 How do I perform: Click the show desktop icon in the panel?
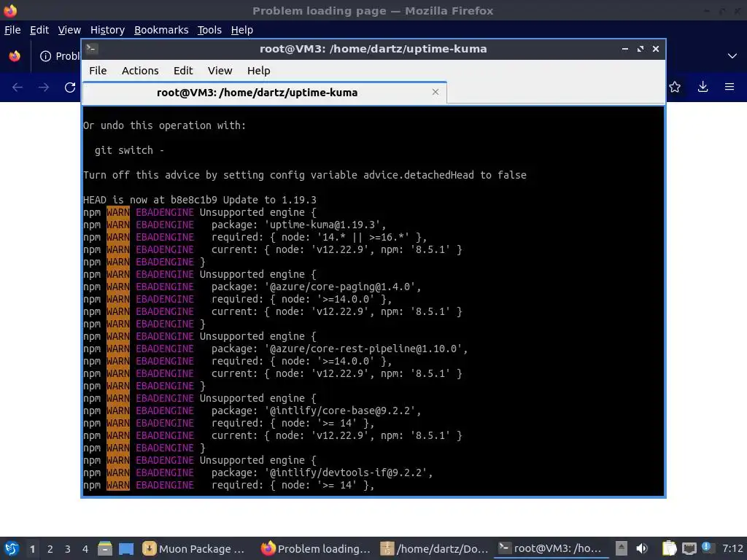click(126, 548)
